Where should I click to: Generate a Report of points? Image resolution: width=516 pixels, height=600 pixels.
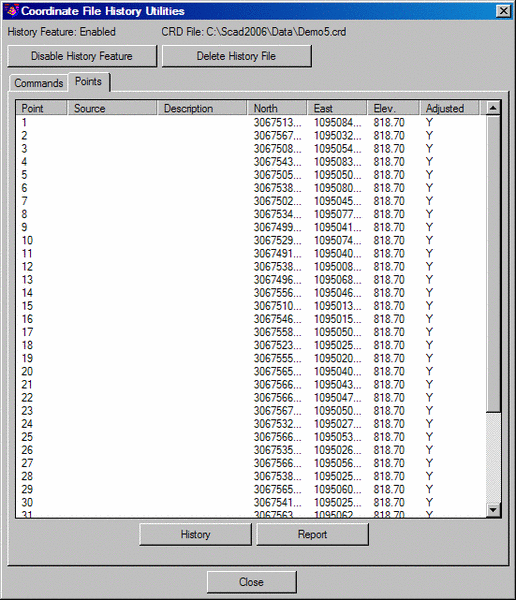pyautogui.click(x=312, y=535)
